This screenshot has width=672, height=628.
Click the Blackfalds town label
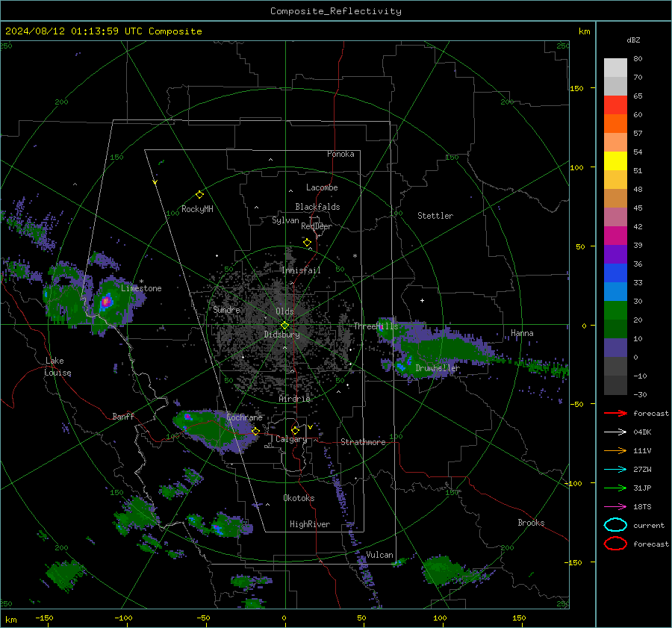(317, 207)
